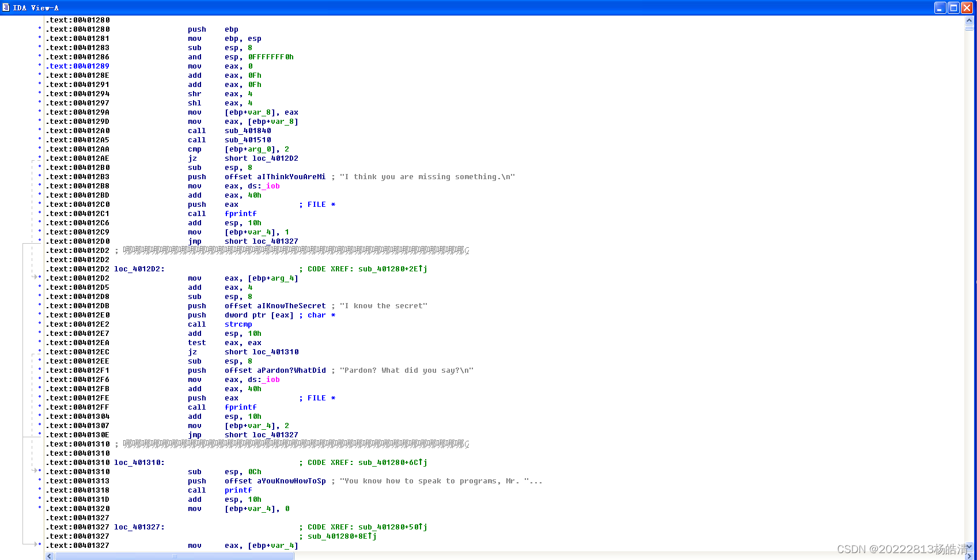
Task: Click var_4 in mov [ebp+var_4], 2
Action: (x=259, y=426)
